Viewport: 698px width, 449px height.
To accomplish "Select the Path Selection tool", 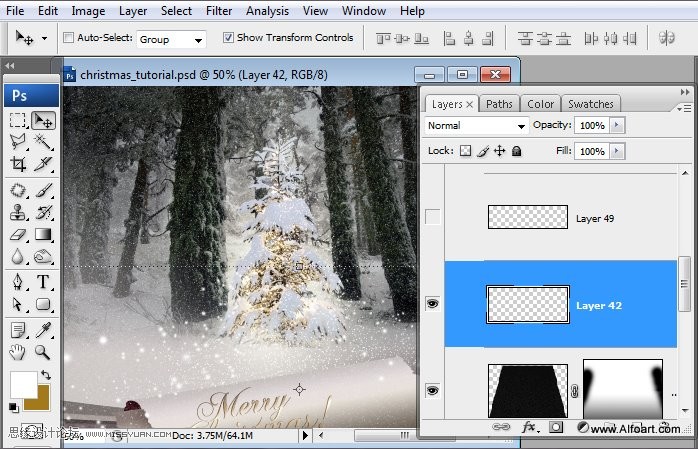I will [x=18, y=304].
